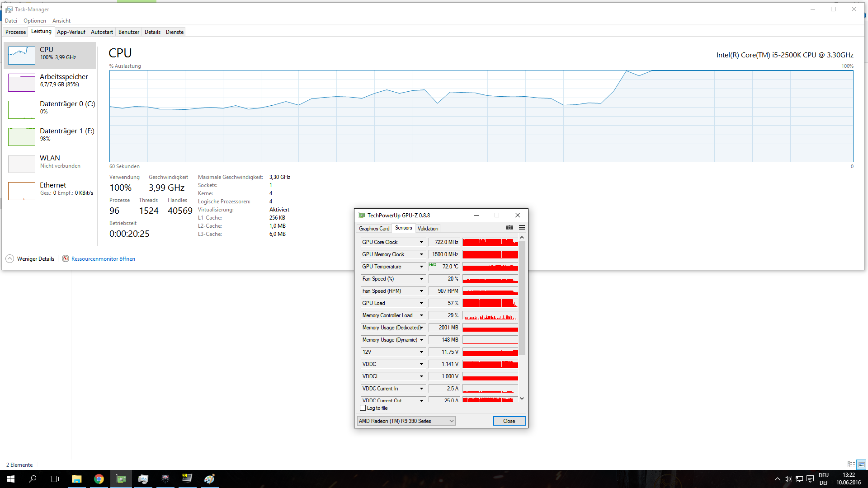Screen dimensions: 868x488
Task: Click the volume speaker tray icon
Action: click(788, 479)
